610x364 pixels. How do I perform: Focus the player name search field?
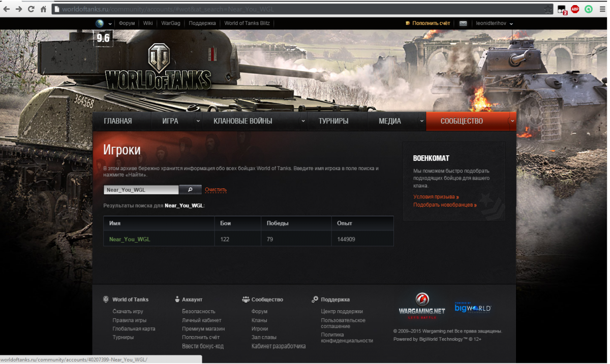[141, 190]
